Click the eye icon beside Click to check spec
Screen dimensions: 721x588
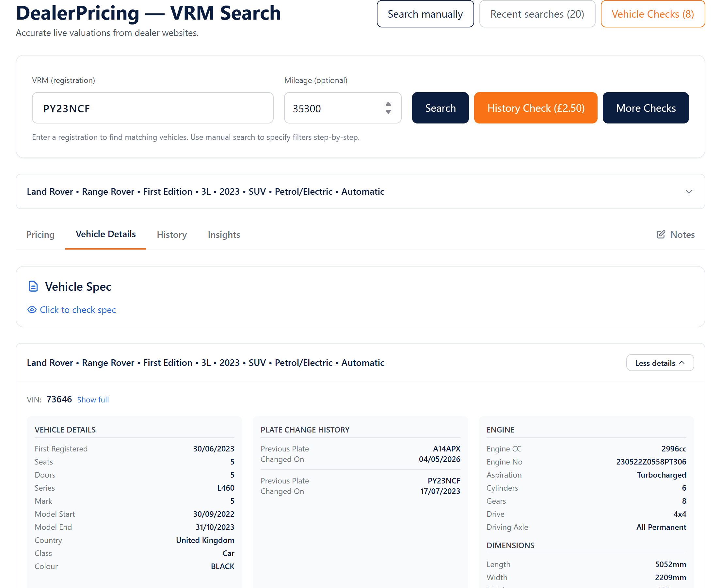click(32, 310)
